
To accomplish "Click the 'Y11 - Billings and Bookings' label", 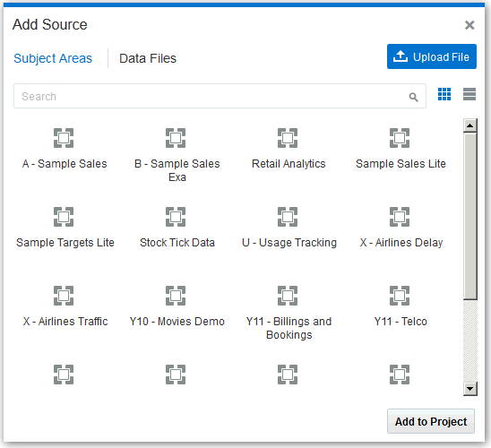I will pos(289,328).
